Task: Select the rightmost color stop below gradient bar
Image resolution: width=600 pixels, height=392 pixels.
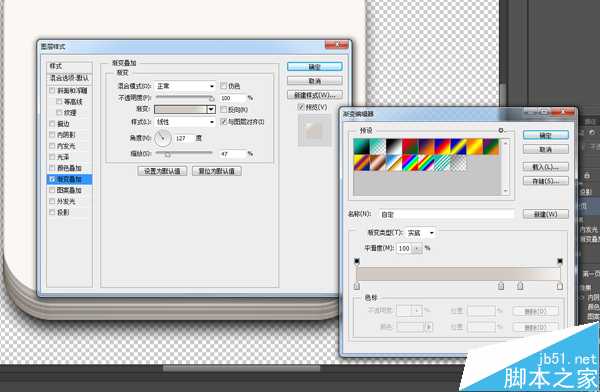Action: (560, 286)
